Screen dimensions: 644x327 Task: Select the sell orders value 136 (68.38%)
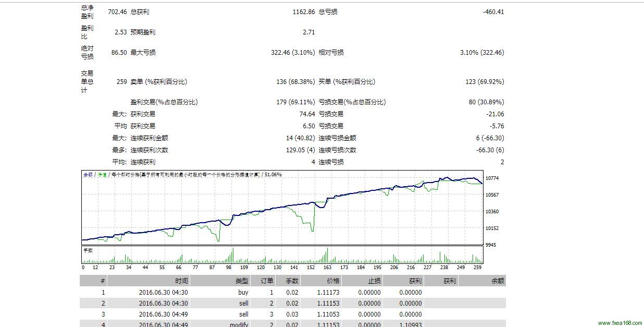(x=295, y=81)
